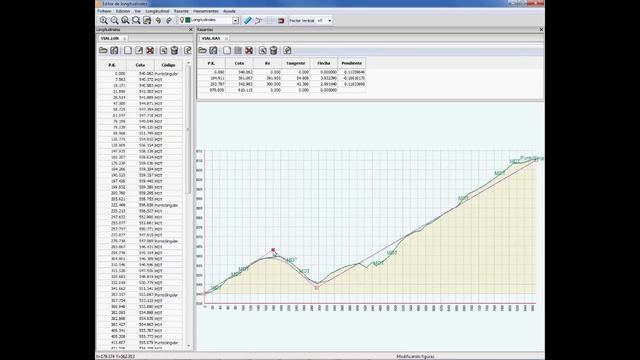Open the Longitudinales layer dropdown arrow
Viewport: 640px width, 360px height.
click(x=236, y=20)
